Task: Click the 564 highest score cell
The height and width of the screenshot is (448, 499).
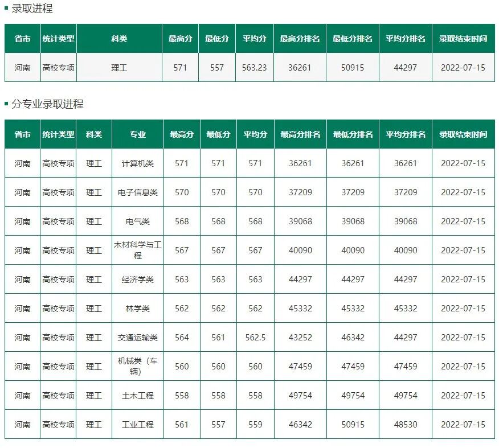Action: pyautogui.click(x=182, y=338)
